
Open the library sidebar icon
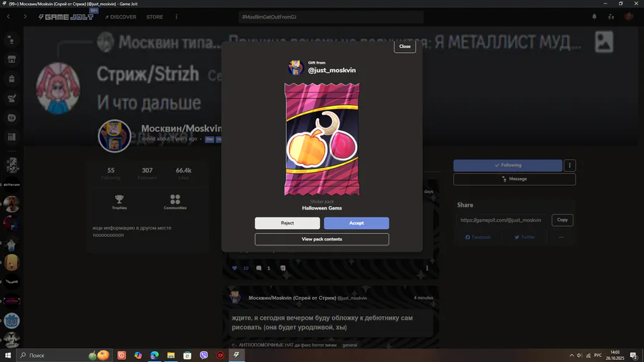tap(11, 137)
